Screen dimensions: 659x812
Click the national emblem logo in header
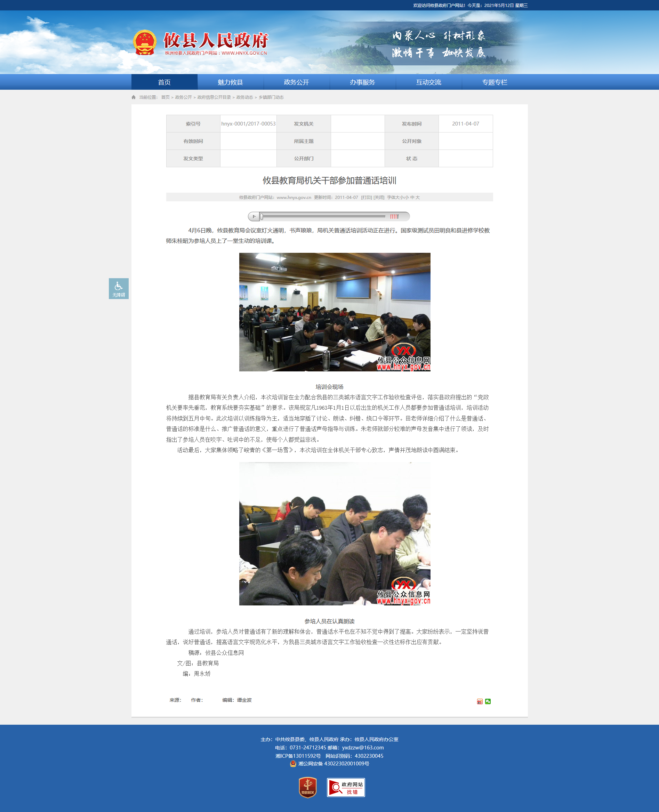point(145,42)
